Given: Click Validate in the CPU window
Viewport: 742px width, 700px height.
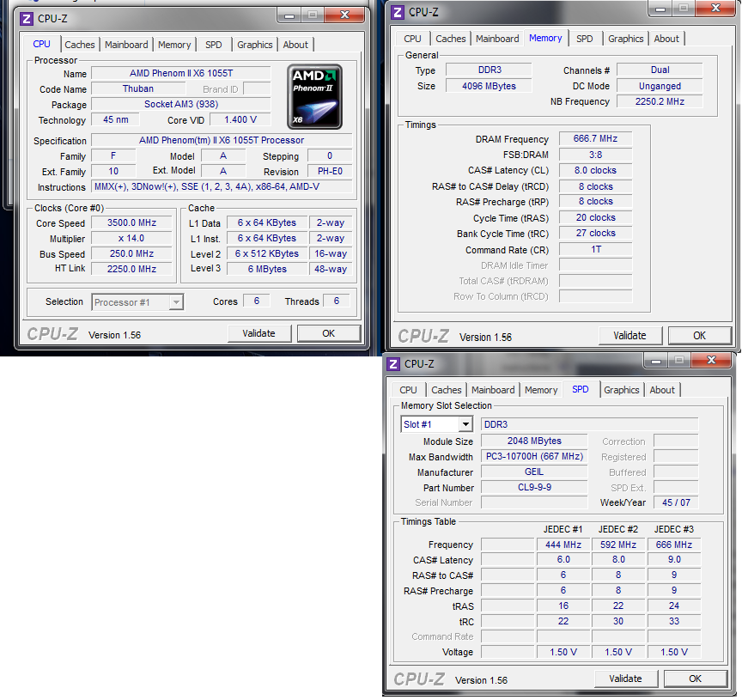Looking at the screenshot, I should 258,333.
